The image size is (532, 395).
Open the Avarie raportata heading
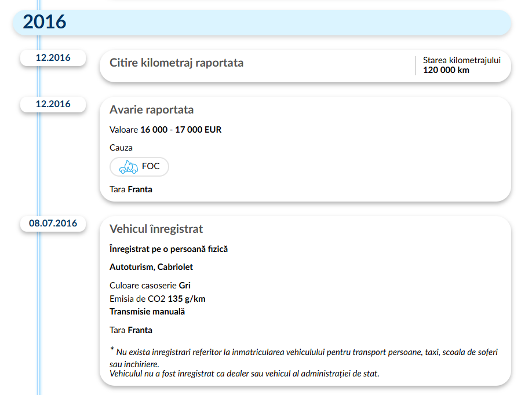point(151,110)
